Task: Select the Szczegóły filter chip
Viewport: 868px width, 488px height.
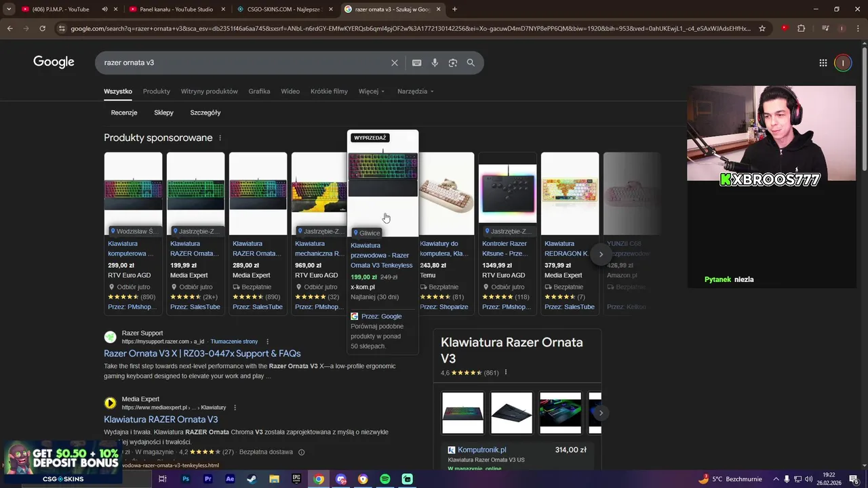Action: click(x=205, y=113)
